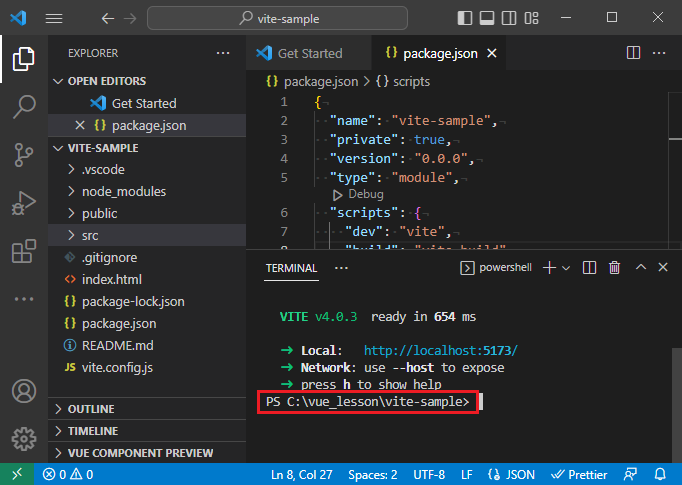This screenshot has width=682, height=485.
Task: Expand the Outline section
Action: point(147,409)
